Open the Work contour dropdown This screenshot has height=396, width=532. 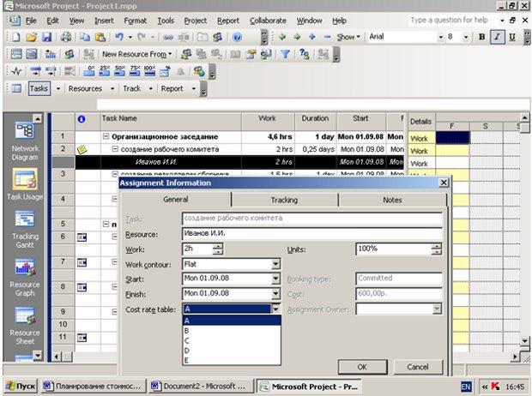[x=275, y=264]
